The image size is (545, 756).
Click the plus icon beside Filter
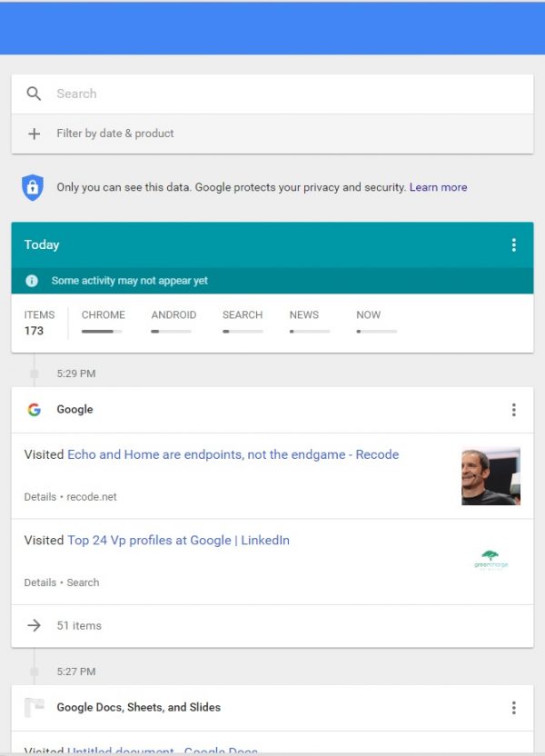pyautogui.click(x=34, y=134)
